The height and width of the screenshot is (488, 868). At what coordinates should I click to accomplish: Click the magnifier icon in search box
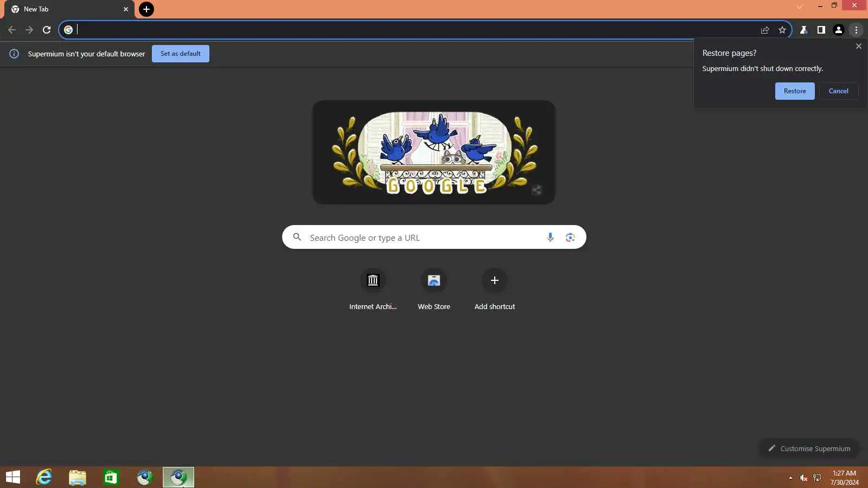297,237
